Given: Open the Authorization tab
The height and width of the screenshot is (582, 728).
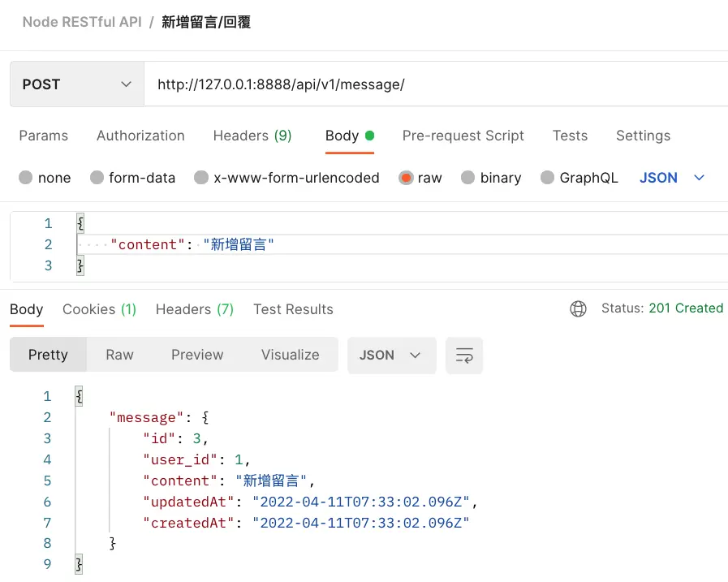Looking at the screenshot, I should coord(140,136).
